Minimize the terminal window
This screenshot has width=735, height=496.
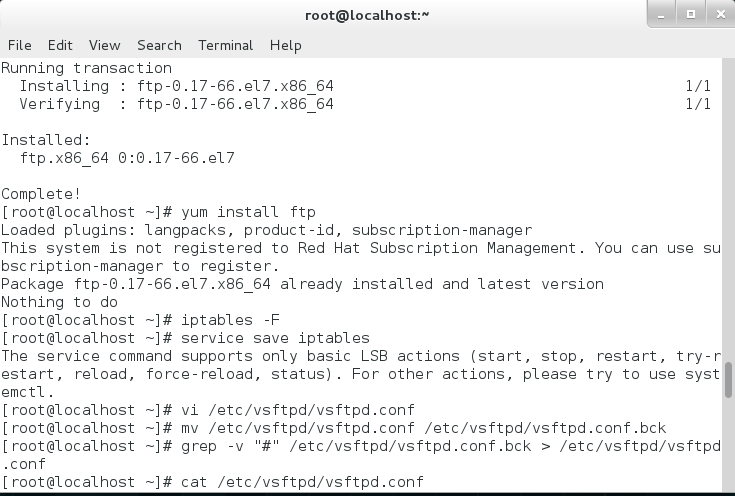pyautogui.click(x=661, y=15)
